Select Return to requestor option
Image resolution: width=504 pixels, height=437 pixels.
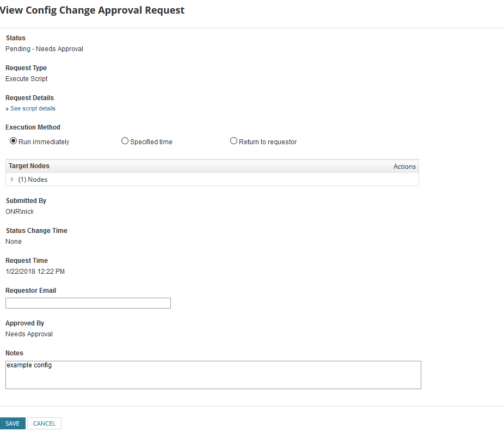point(233,141)
